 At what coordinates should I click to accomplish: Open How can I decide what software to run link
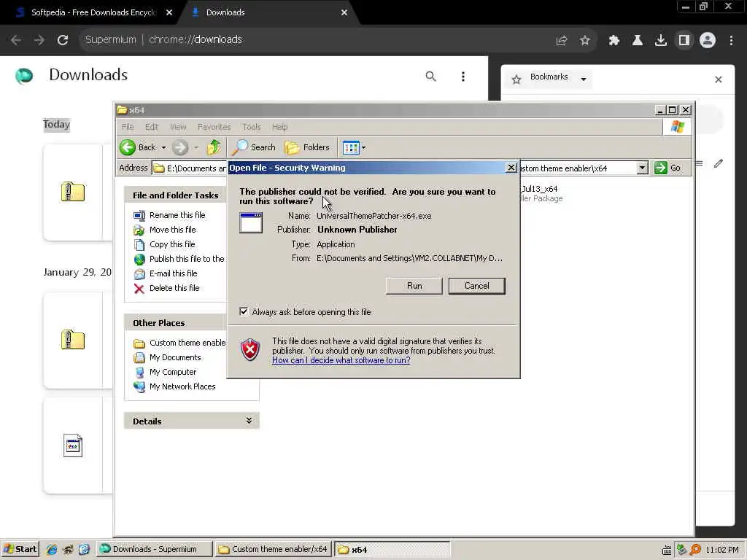click(341, 360)
